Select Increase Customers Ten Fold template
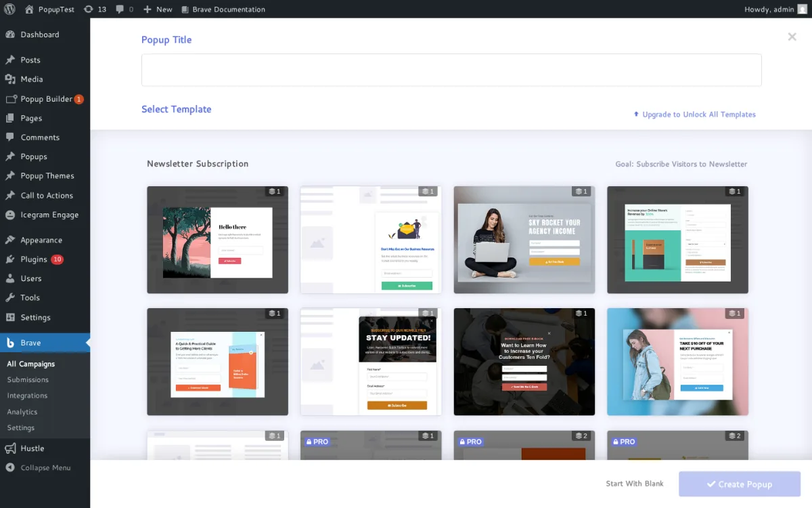The image size is (812, 508). [x=524, y=362]
